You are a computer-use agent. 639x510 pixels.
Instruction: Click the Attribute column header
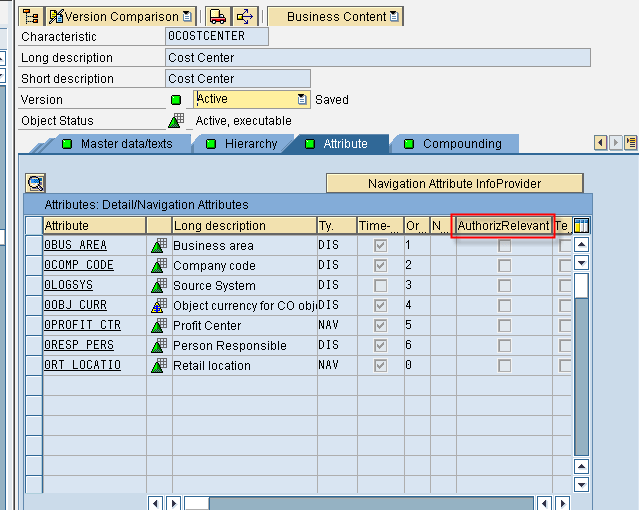point(95,225)
